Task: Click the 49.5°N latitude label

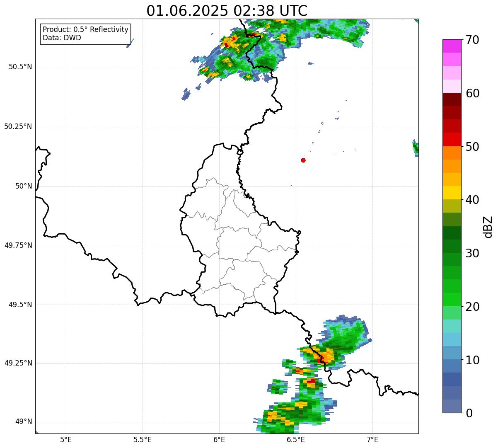Action: pos(20,305)
